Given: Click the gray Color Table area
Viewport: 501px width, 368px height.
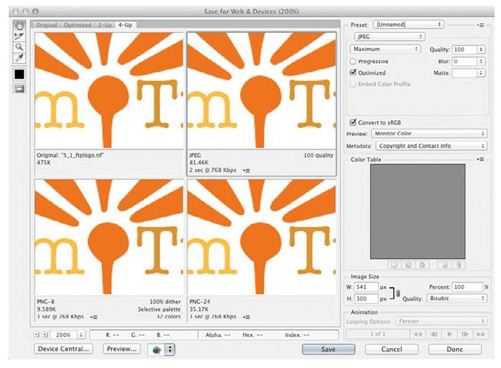Looking at the screenshot, I should tap(418, 211).
